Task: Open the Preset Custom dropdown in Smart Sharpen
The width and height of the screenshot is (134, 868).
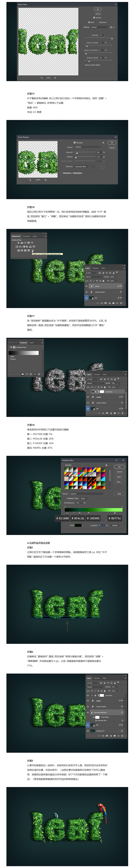Action: click(88, 147)
